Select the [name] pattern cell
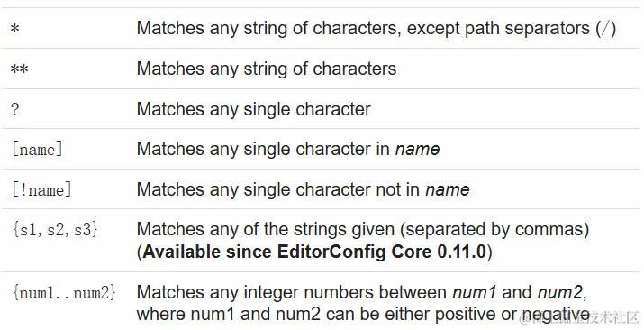Screen dimensions: 644x330 coord(37,149)
